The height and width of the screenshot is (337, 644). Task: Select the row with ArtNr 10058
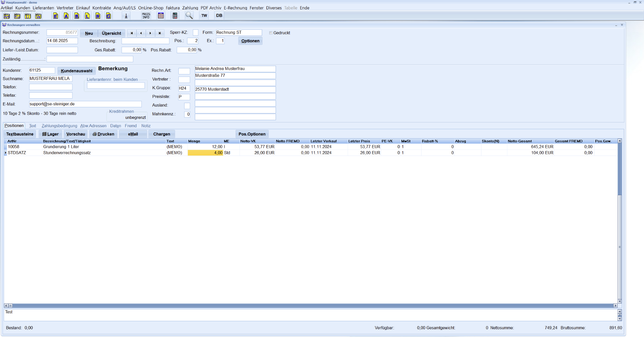click(311, 147)
